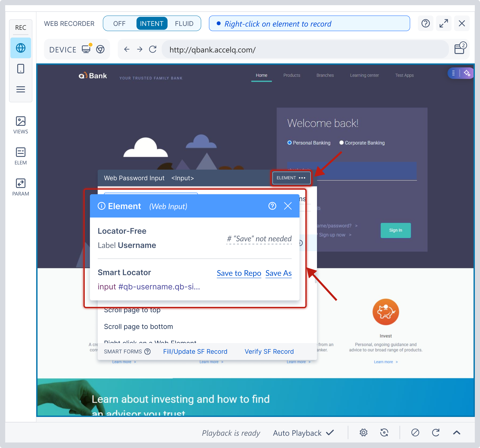This screenshot has height=448, width=480.
Task: Close the Web Recorder window
Action: pyautogui.click(x=462, y=24)
